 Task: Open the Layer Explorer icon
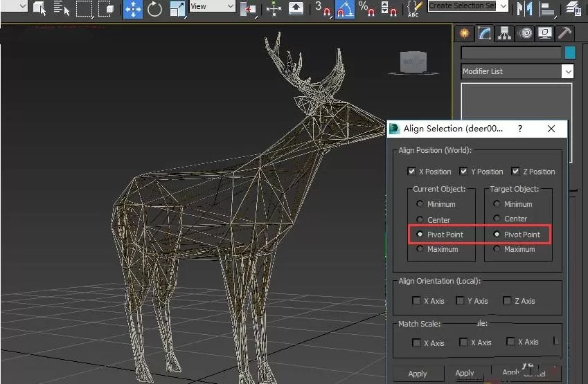point(573,8)
